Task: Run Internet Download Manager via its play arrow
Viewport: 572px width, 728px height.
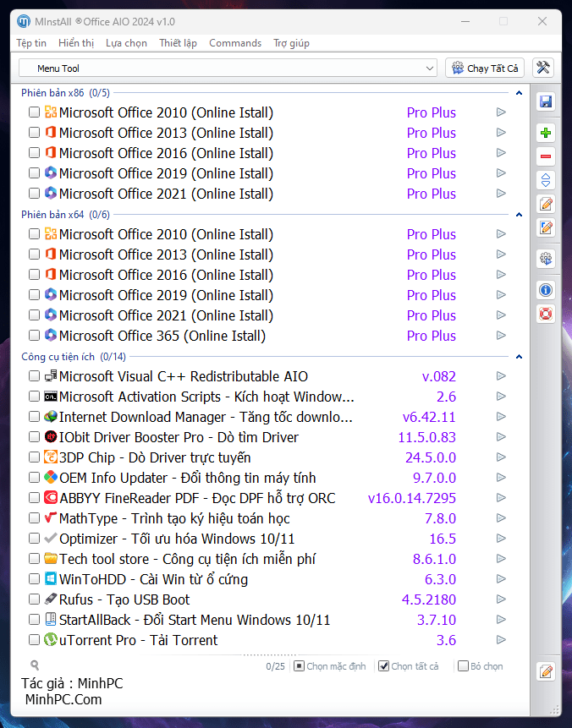Action: [501, 417]
